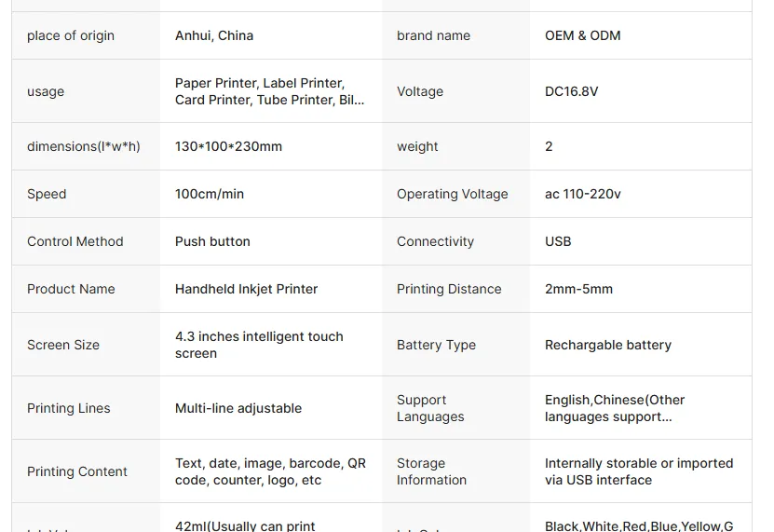Select the 'OEM & ODM' brand value
This screenshot has width=774, height=532.
pyautogui.click(x=582, y=35)
